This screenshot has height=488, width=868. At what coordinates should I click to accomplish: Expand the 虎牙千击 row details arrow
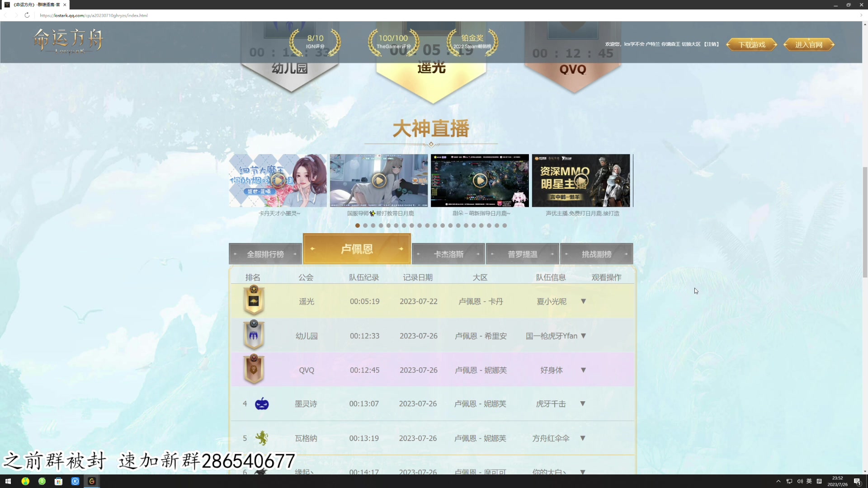coord(584,404)
